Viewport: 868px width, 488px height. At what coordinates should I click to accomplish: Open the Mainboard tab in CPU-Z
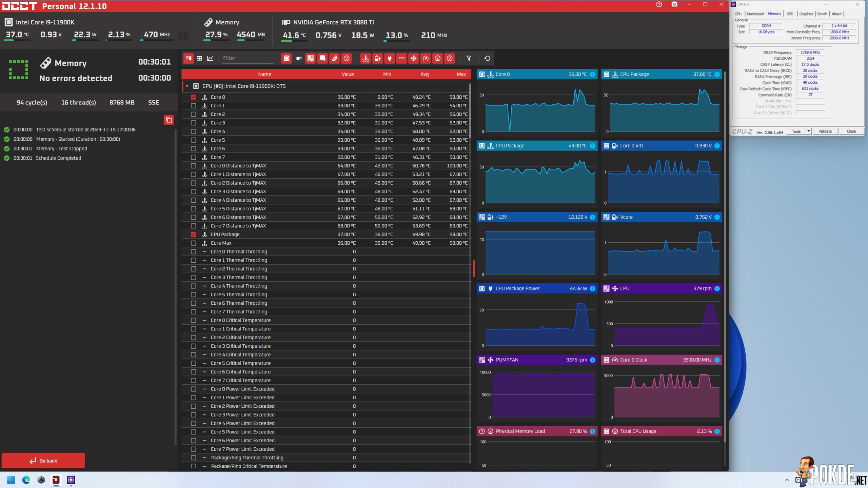point(755,14)
